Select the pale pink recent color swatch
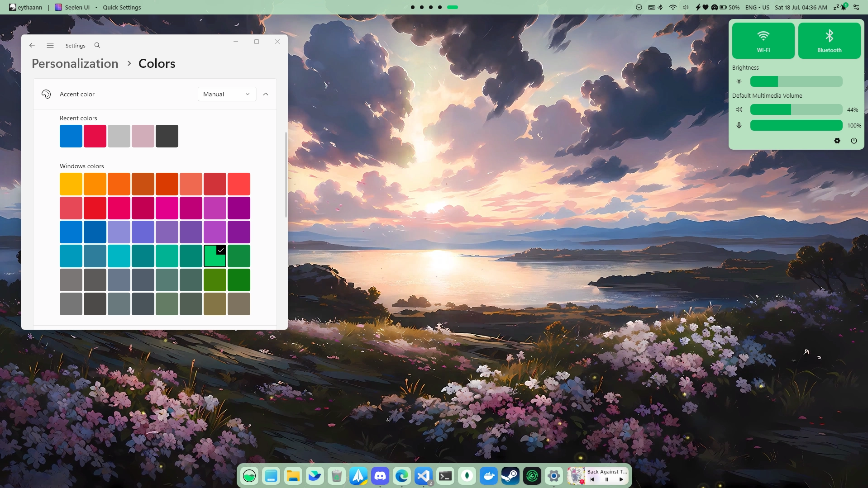This screenshot has height=488, width=868. (143, 136)
